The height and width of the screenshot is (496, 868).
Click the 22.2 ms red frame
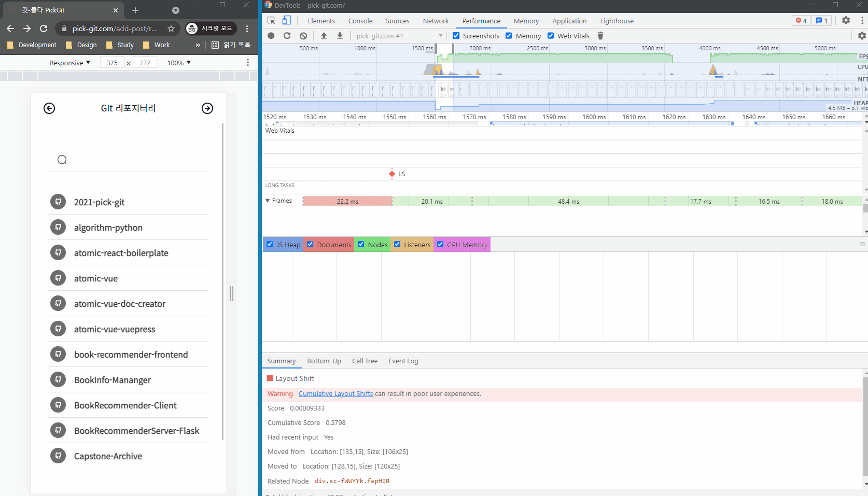click(x=347, y=201)
